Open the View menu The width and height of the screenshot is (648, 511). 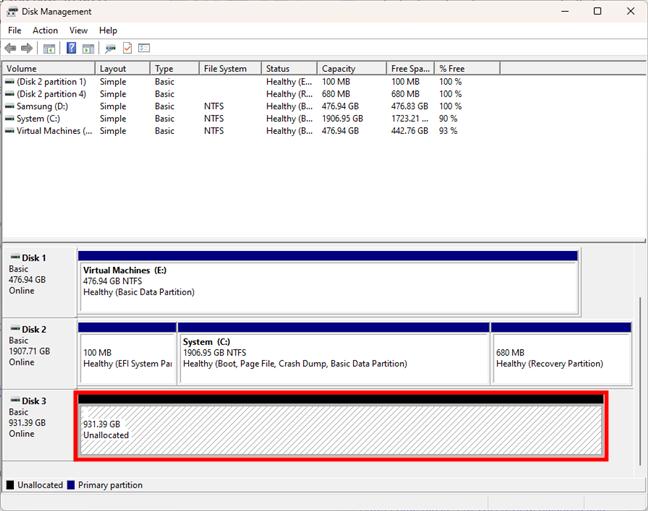coord(78,31)
